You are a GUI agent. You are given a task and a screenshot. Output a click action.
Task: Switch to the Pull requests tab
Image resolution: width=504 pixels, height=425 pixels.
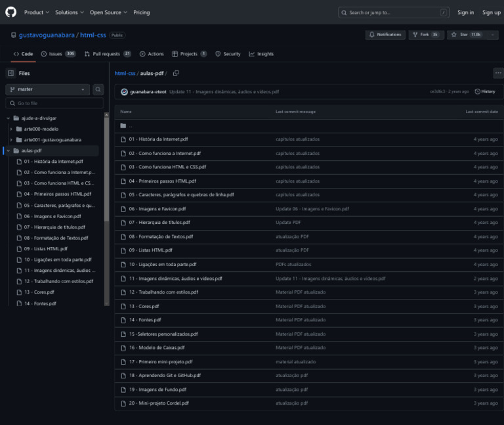[x=107, y=54]
